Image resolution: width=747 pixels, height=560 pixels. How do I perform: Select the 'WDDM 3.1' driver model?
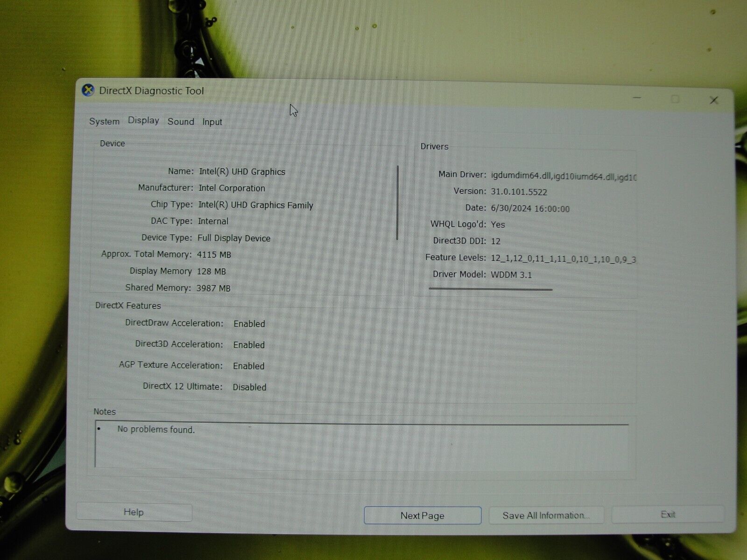tap(511, 275)
